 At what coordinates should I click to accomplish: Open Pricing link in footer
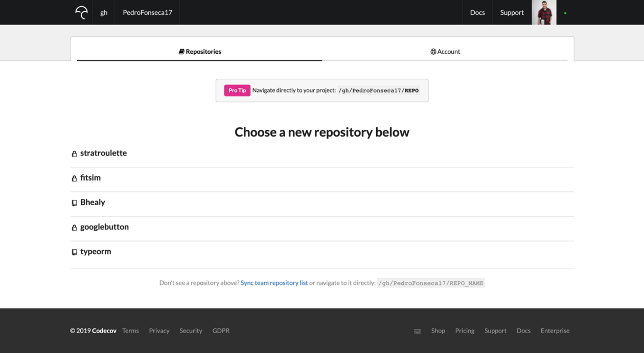[x=465, y=330]
